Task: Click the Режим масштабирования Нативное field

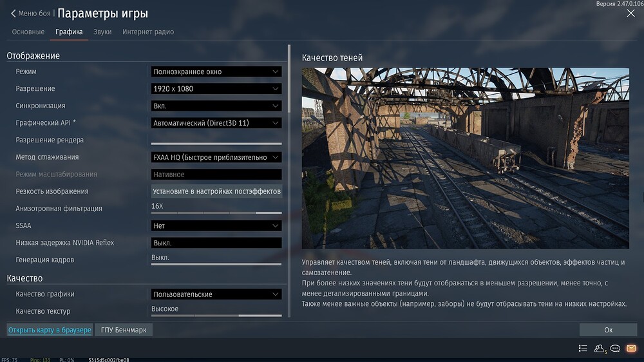Action: click(216, 174)
